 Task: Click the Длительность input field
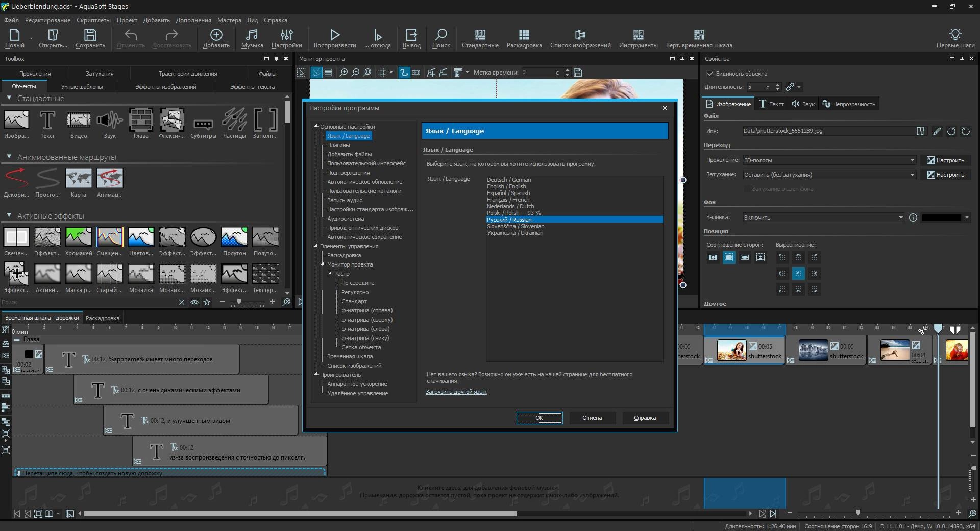tap(759, 87)
